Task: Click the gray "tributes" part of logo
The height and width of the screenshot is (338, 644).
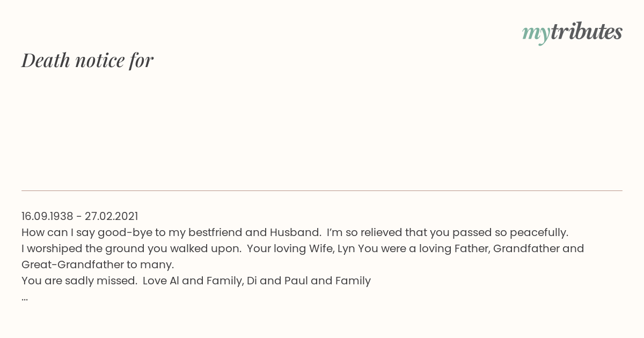Action: [x=587, y=32]
